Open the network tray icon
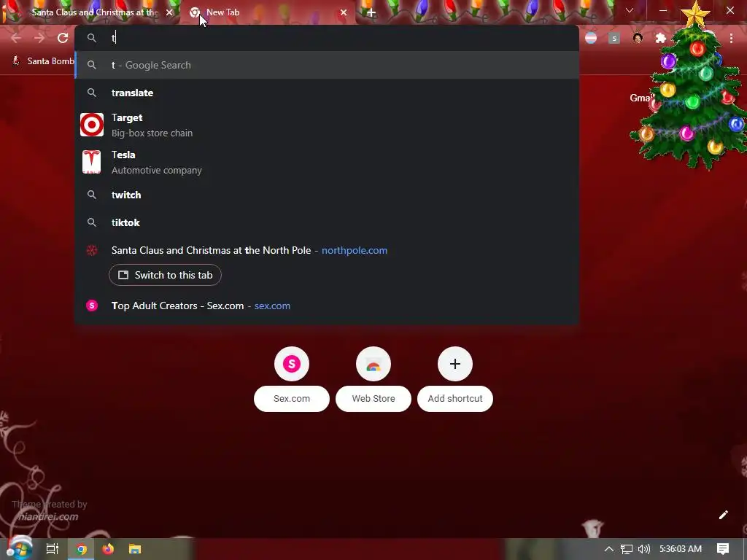The height and width of the screenshot is (560, 747). tap(627, 549)
